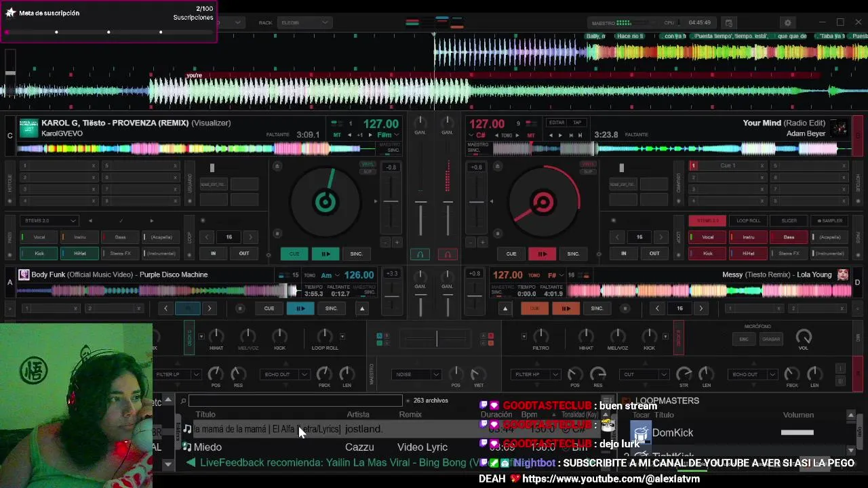The width and height of the screenshot is (868, 488).
Task: Set loop OUT on Your Mind deck
Action: coord(654,253)
